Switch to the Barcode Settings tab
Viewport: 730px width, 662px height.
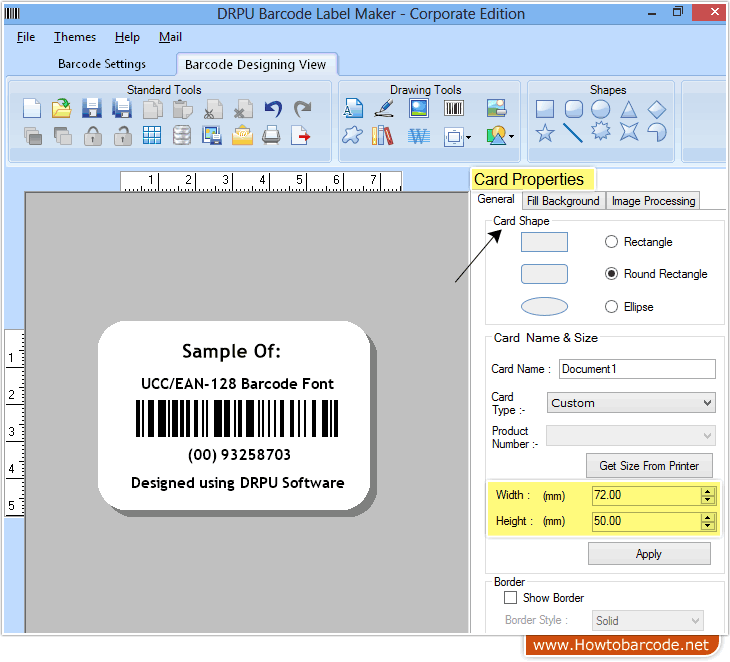pyautogui.click(x=102, y=64)
